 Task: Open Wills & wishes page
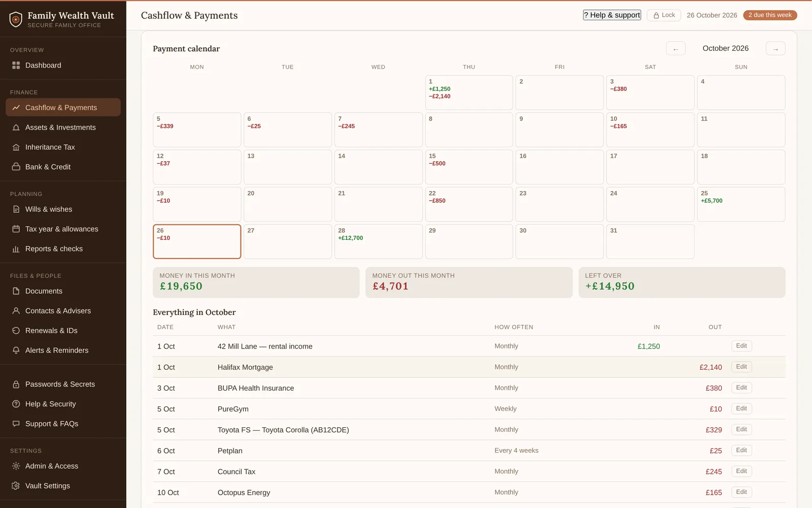tap(63, 209)
